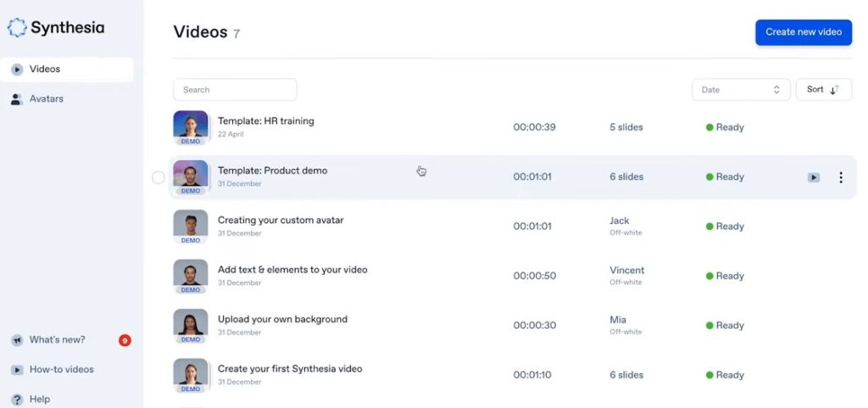Open the Template: Product demo thumbnail

pyautogui.click(x=191, y=177)
